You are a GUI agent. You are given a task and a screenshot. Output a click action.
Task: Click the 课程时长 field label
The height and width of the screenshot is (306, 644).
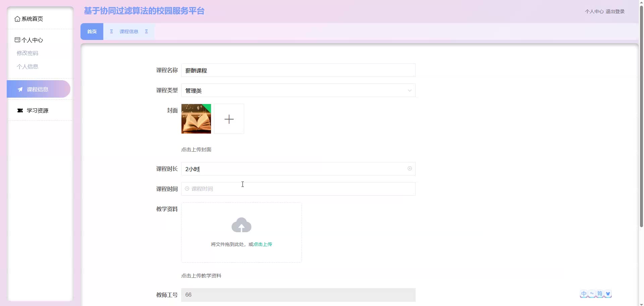pos(167,169)
